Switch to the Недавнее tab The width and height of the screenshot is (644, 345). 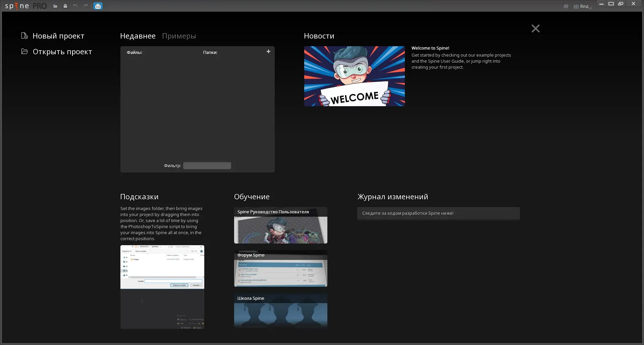click(138, 36)
